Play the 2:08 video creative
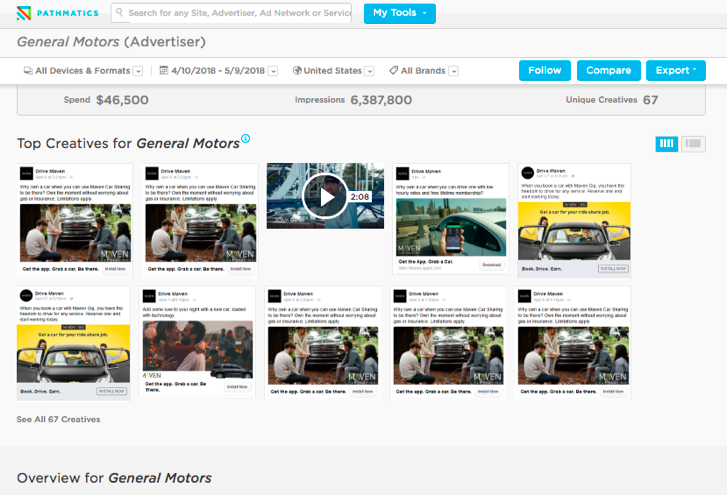This screenshot has height=495, width=727. click(x=324, y=196)
